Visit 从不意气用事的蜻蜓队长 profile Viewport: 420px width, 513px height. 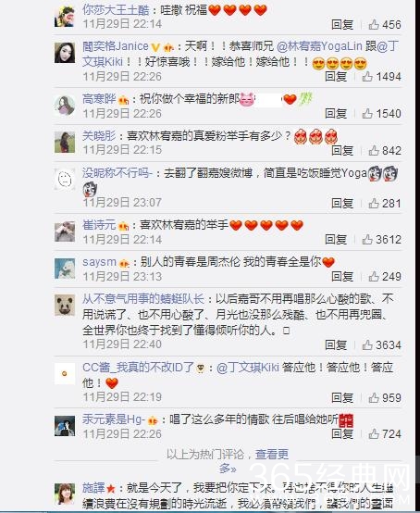(143, 299)
